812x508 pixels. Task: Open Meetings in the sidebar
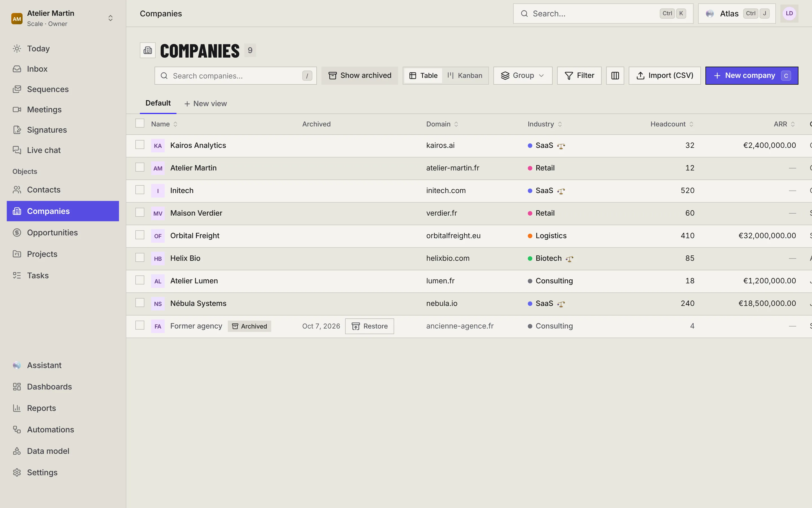coord(63,110)
